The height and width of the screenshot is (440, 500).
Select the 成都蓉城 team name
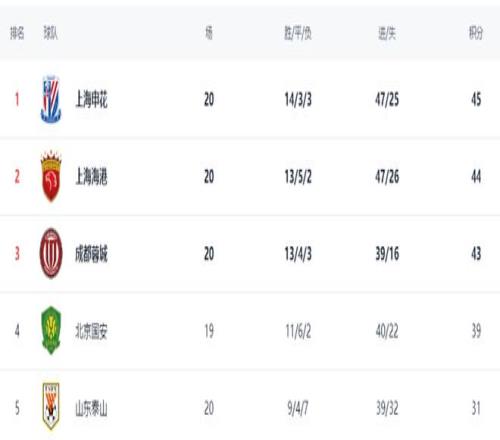pos(91,254)
